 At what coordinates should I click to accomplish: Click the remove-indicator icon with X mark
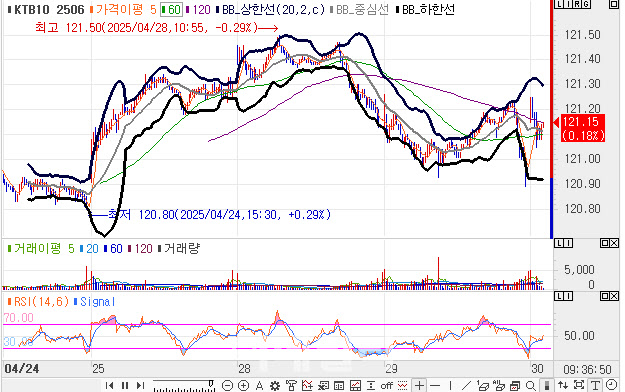click(323, 386)
